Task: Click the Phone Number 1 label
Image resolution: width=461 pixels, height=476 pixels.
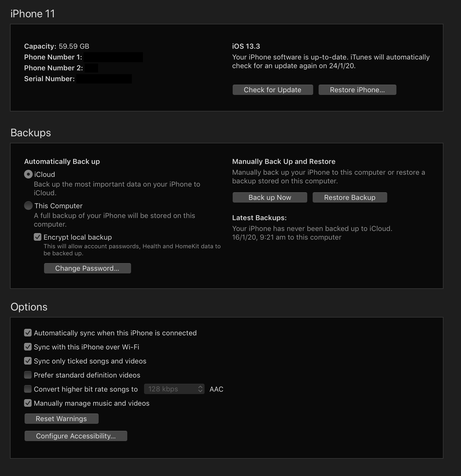Action: [x=53, y=57]
